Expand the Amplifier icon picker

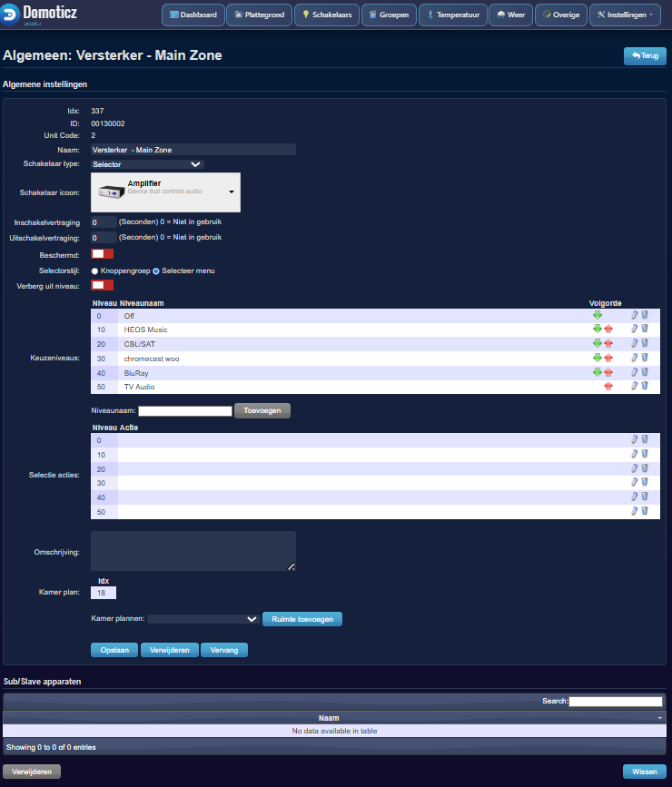(x=232, y=192)
